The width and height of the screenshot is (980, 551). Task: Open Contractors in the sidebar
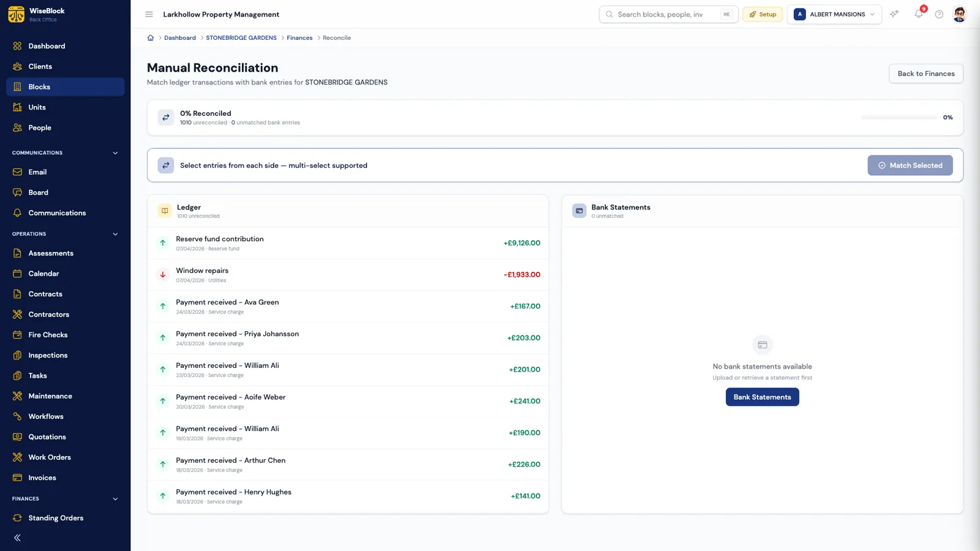point(65,315)
